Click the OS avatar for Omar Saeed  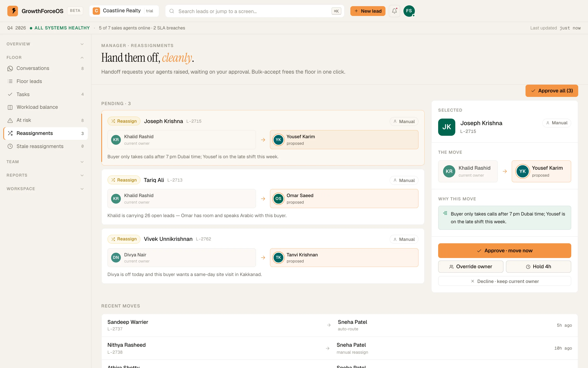[278, 199]
